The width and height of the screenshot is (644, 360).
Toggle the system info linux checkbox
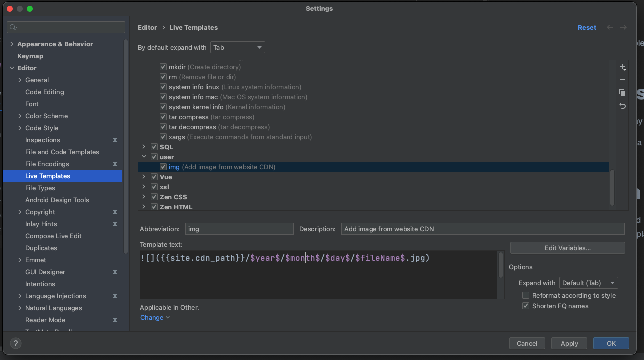pyautogui.click(x=163, y=87)
